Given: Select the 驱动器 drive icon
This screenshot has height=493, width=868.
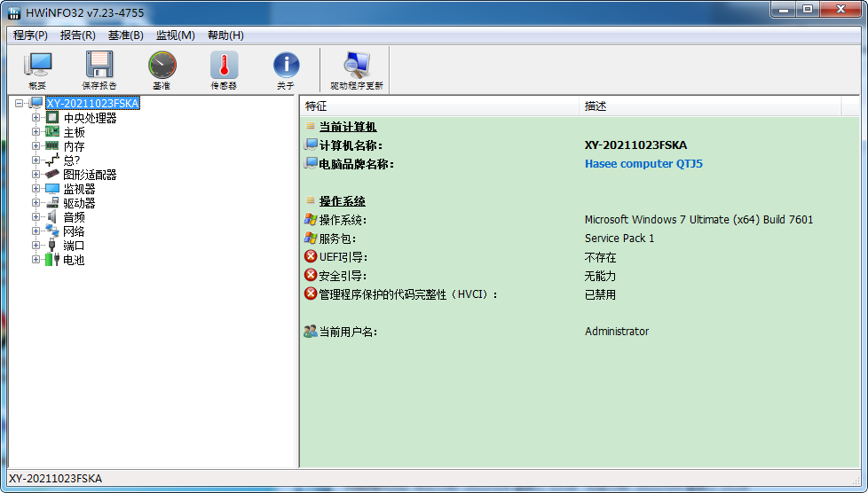Looking at the screenshot, I should [x=52, y=202].
